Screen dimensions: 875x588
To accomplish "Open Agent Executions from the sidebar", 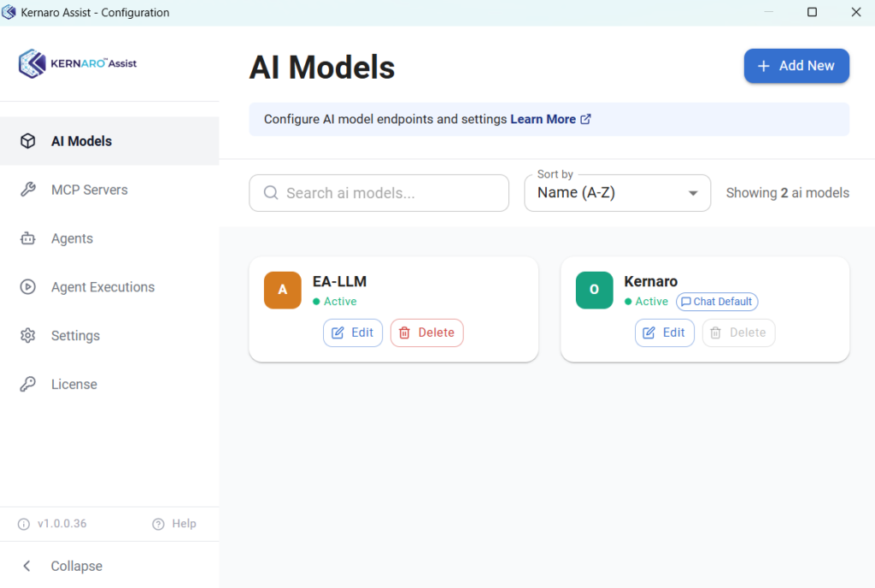I will pos(103,287).
